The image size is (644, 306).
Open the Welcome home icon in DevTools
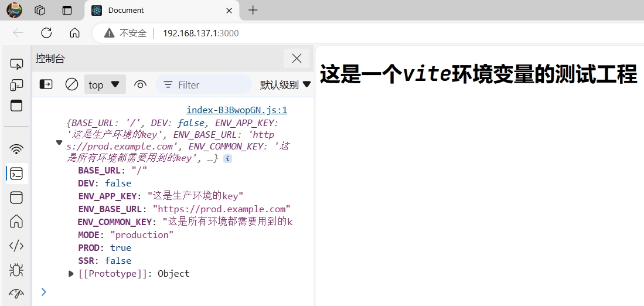click(x=16, y=221)
